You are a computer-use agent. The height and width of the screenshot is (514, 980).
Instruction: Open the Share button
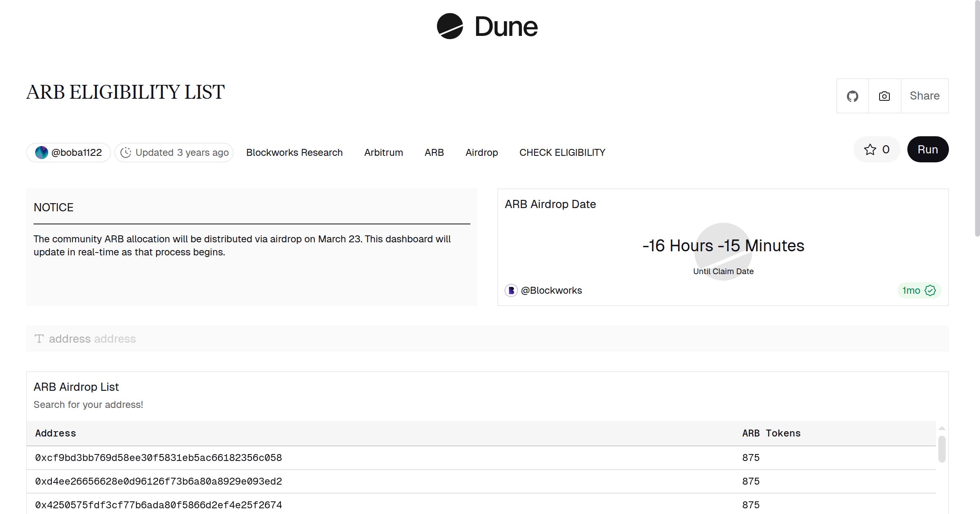[x=924, y=96]
